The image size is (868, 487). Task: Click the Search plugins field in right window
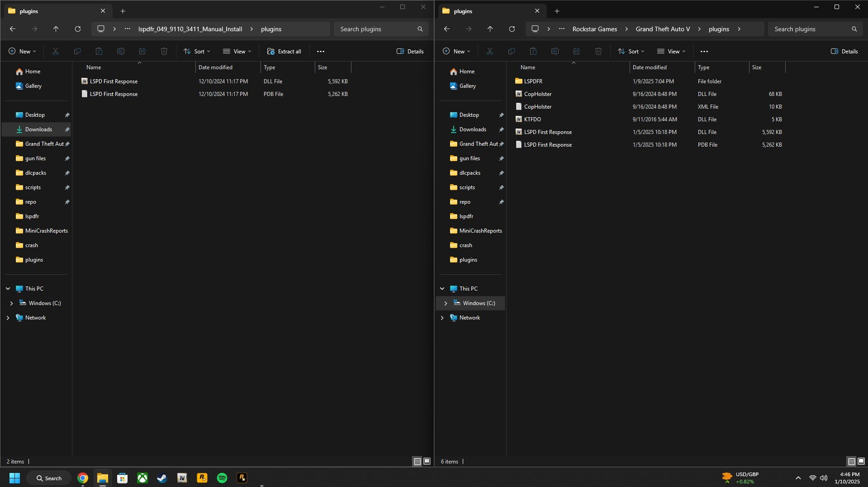(x=810, y=29)
